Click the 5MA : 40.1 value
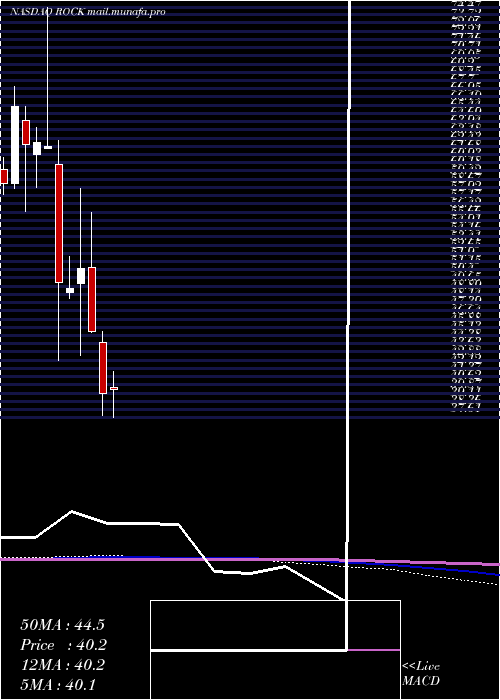 [x=58, y=684]
